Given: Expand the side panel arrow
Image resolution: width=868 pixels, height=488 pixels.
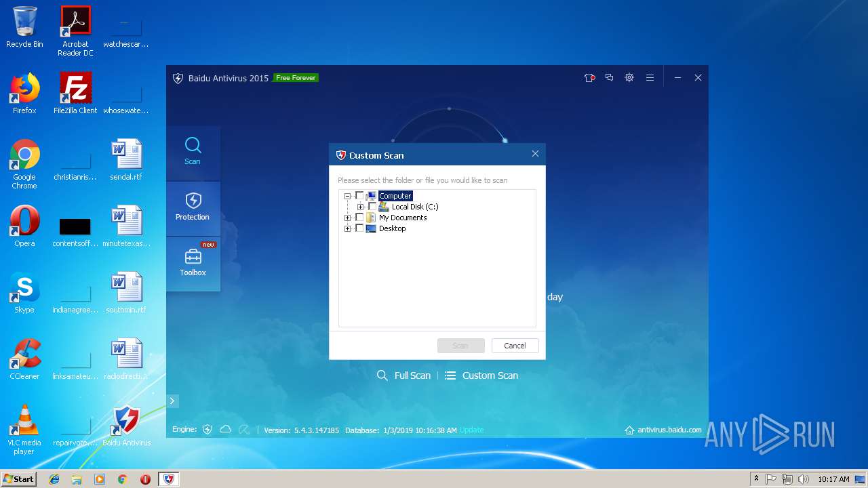Looking at the screenshot, I should [x=172, y=401].
